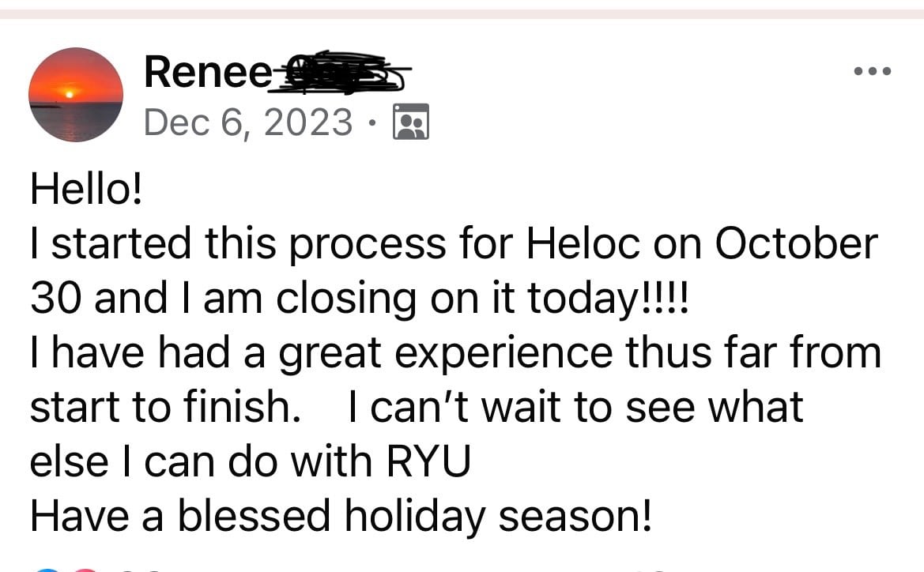Select the word "Heloc" in the post

pos(583,243)
